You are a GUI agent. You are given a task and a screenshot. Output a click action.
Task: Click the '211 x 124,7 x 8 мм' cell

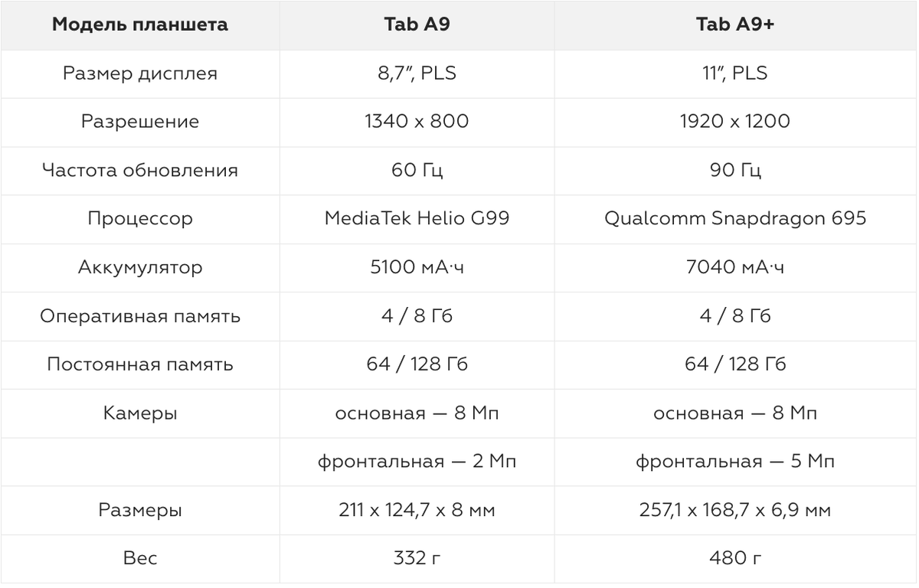click(417, 510)
